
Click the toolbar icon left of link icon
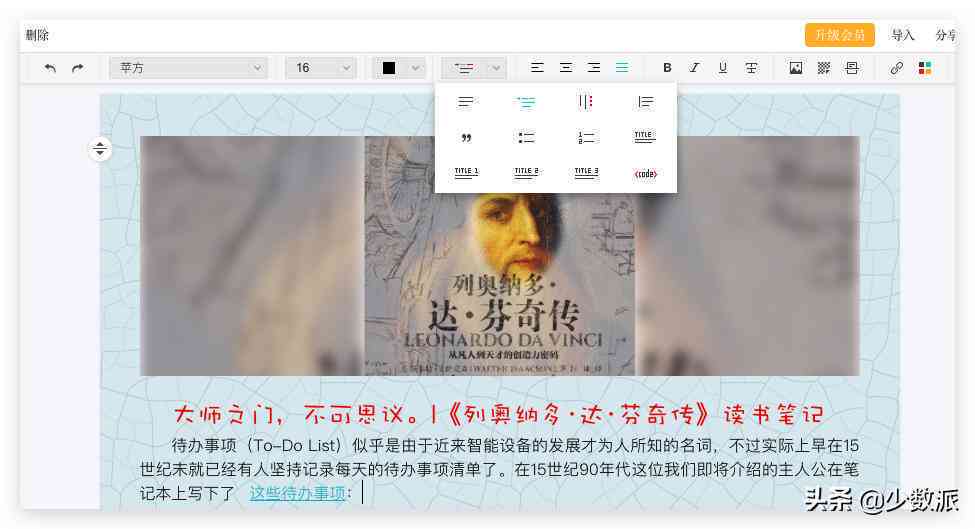point(852,68)
